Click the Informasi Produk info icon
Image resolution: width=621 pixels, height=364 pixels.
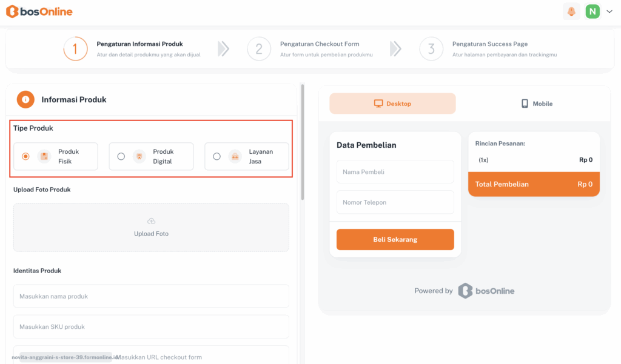pyautogui.click(x=25, y=99)
